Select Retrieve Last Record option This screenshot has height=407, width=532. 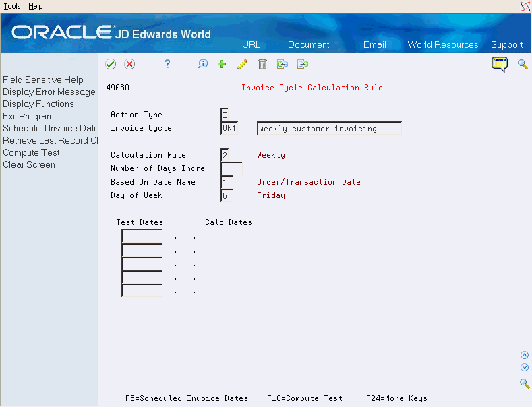pyautogui.click(x=50, y=140)
